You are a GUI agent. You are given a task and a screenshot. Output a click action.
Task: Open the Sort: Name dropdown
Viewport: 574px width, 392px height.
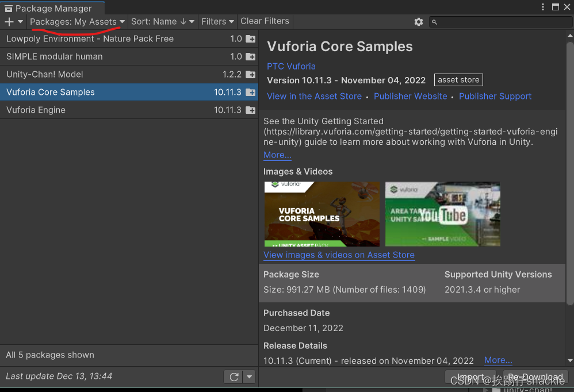click(x=163, y=22)
